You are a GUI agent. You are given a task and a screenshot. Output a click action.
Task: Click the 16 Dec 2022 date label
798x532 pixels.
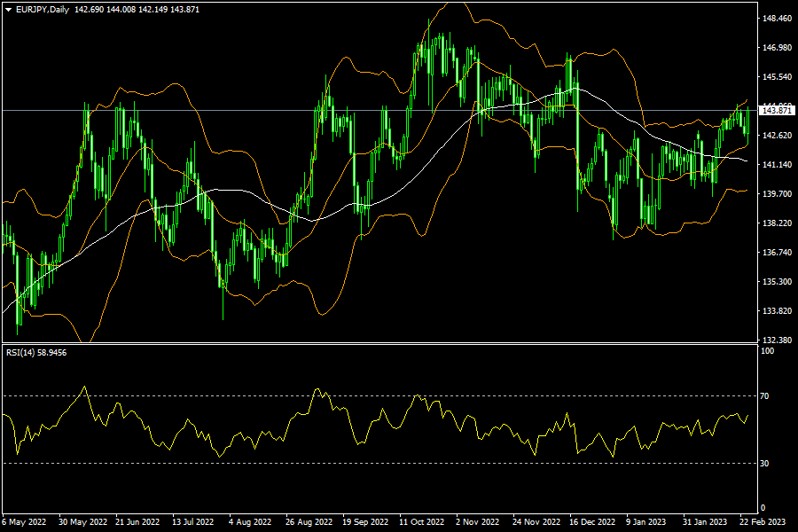point(592,522)
